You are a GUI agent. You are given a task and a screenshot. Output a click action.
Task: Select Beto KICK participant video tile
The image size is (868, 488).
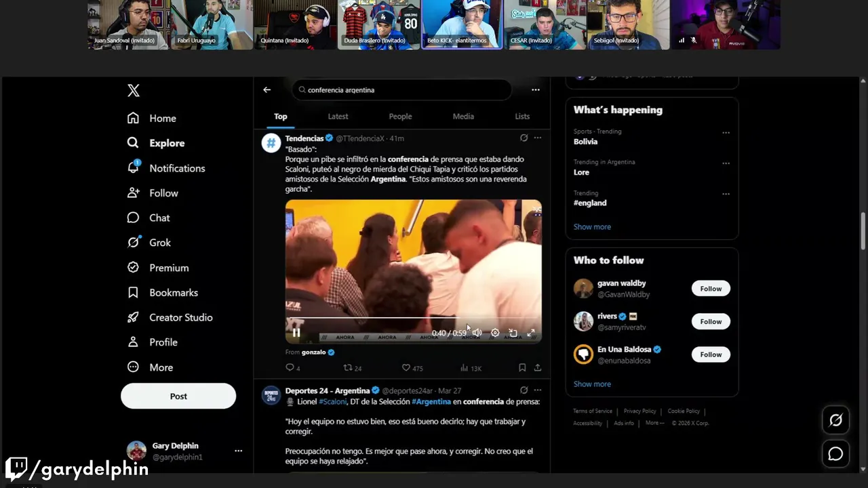(462, 24)
